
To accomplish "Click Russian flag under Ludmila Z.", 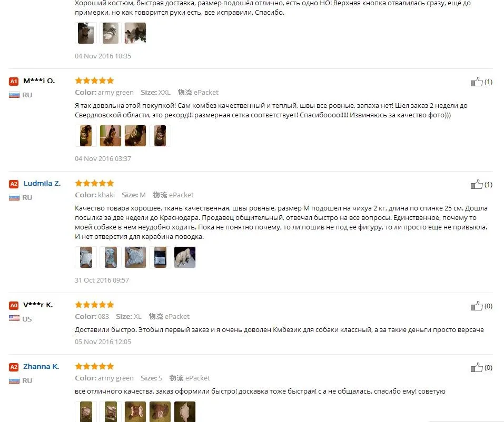I will coord(14,197).
